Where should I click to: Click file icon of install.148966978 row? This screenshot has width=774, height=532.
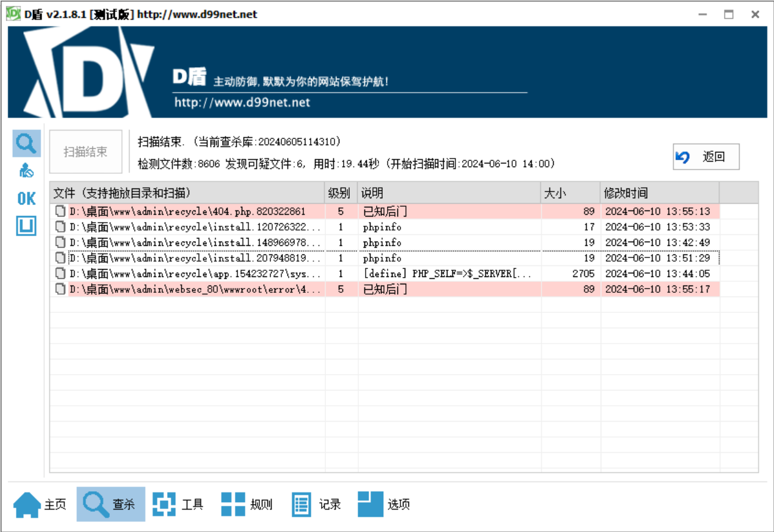[x=60, y=243]
